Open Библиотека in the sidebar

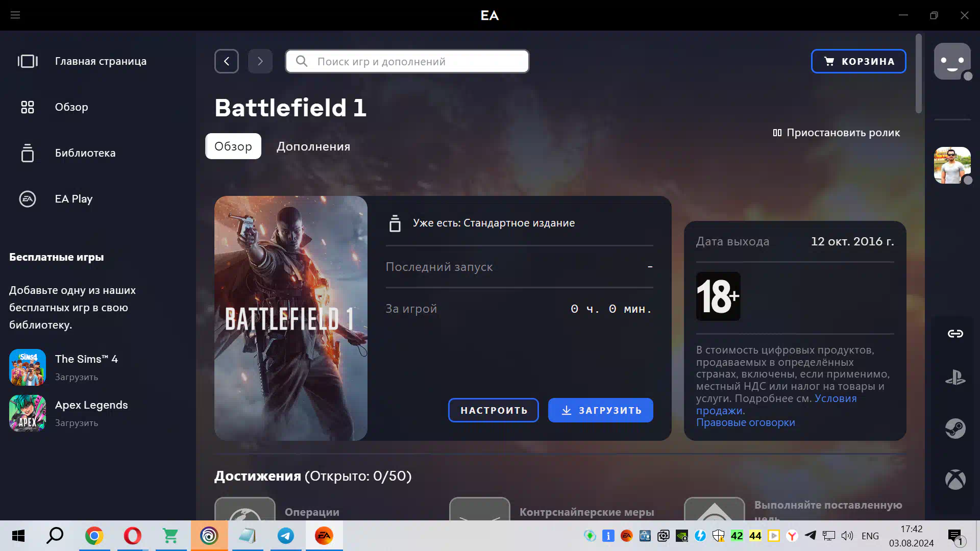click(x=98, y=153)
